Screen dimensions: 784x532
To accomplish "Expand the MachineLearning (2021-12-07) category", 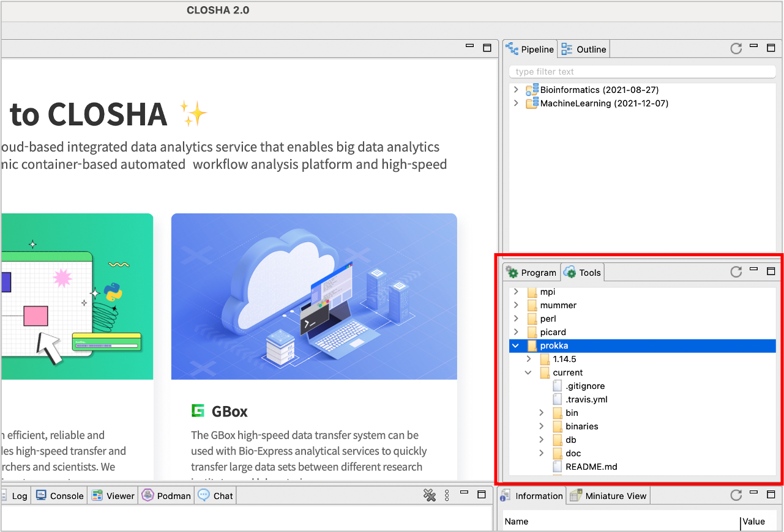I will 515,103.
